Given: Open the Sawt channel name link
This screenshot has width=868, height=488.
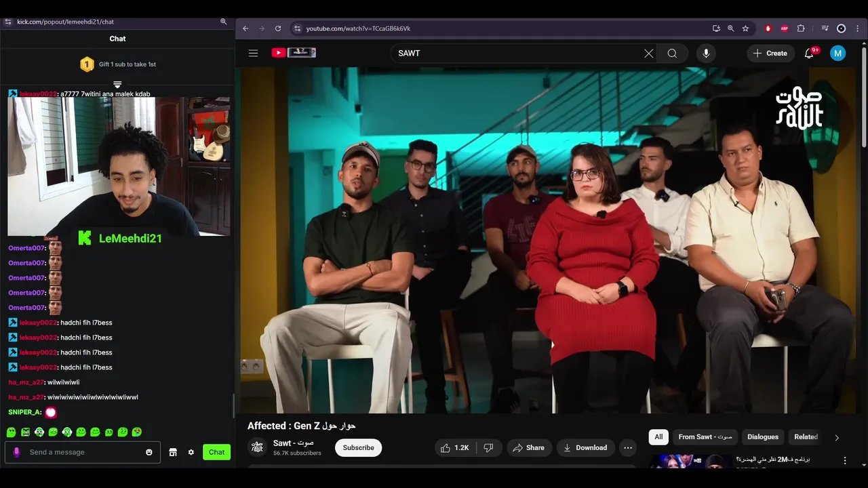Looking at the screenshot, I should coord(293,443).
